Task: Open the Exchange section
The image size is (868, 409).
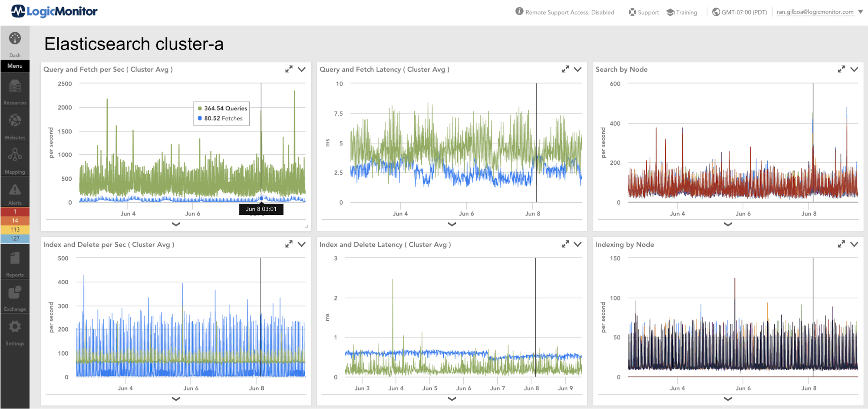Action: click(15, 296)
